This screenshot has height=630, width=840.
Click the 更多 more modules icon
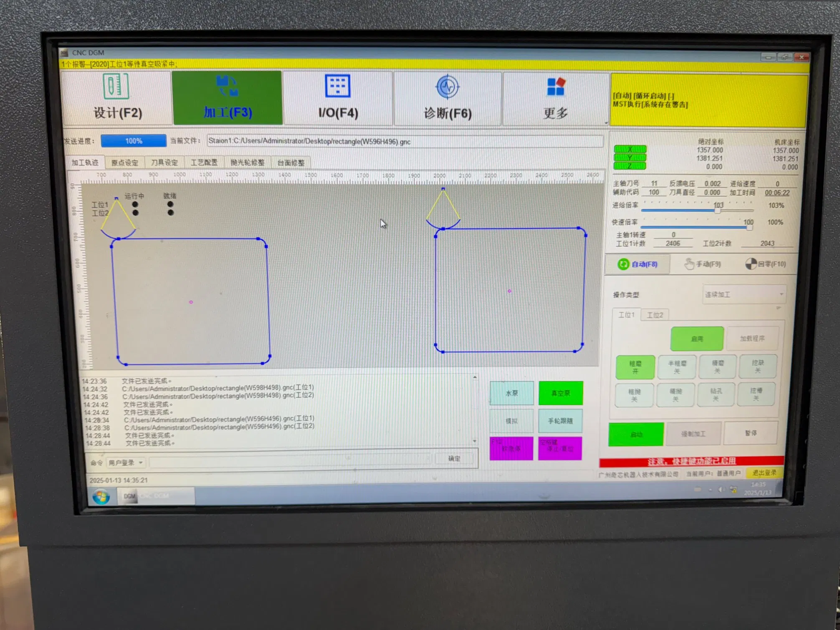point(556,87)
